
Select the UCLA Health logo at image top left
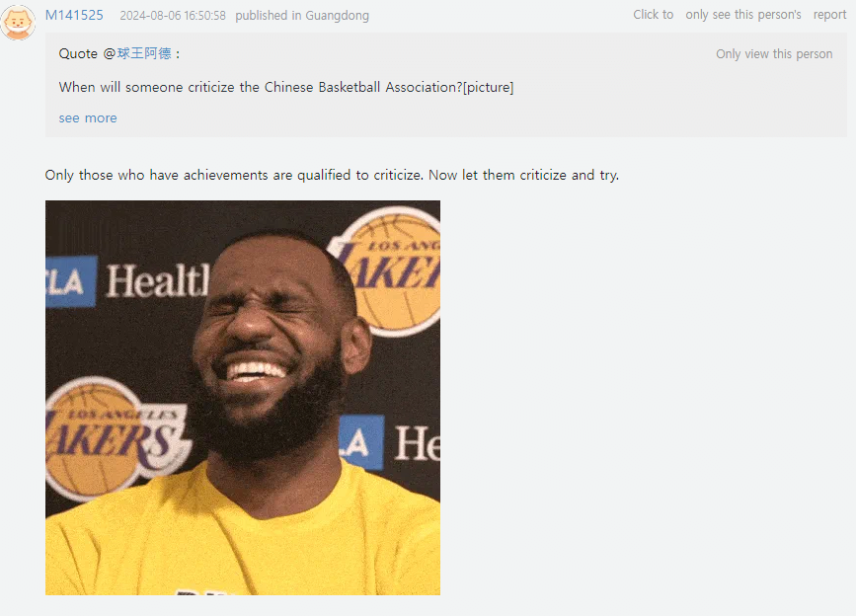point(126,281)
